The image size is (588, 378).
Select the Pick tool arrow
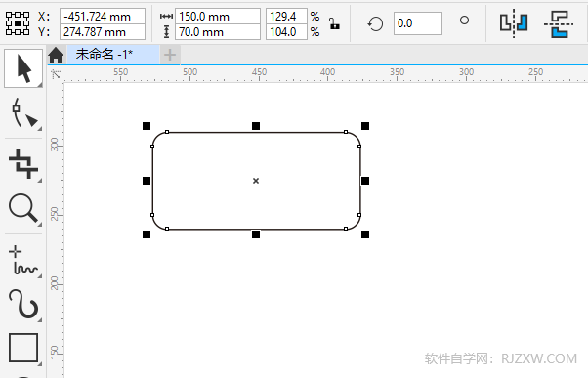coord(23,68)
